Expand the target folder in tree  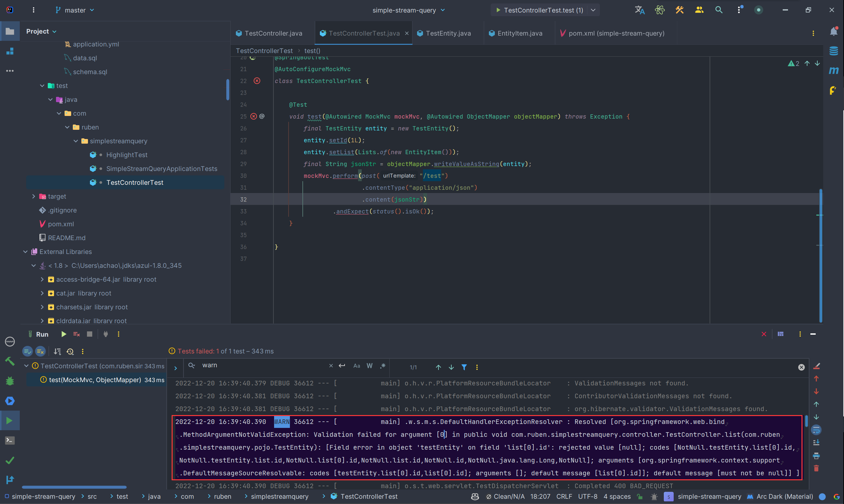(34, 196)
